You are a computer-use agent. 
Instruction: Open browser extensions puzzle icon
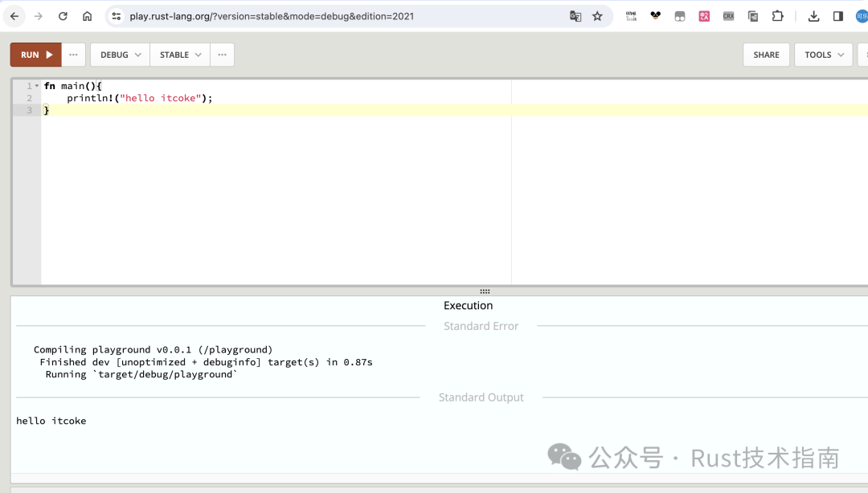click(778, 16)
